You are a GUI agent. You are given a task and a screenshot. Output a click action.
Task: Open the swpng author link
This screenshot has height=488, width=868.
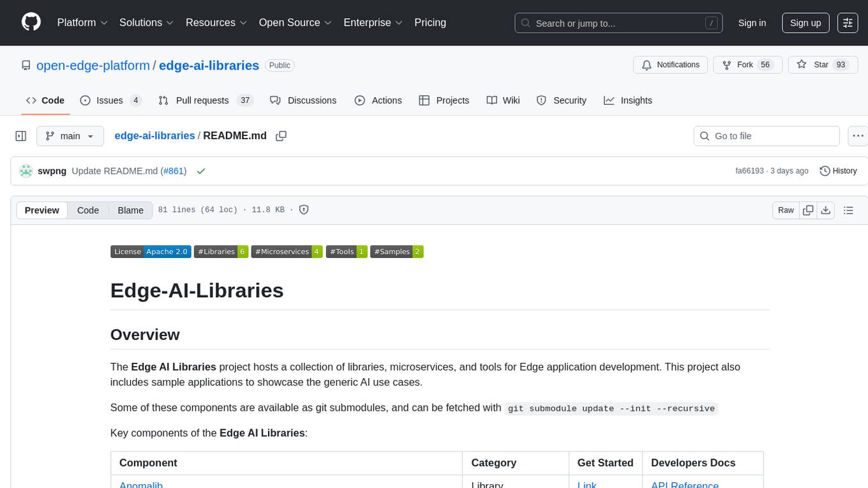[52, 171]
